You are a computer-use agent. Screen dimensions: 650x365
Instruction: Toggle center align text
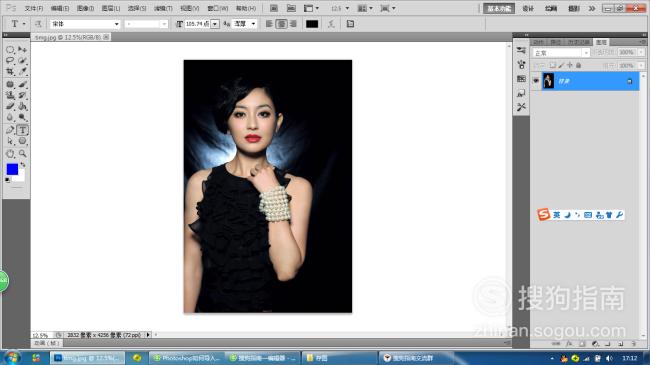(281, 24)
